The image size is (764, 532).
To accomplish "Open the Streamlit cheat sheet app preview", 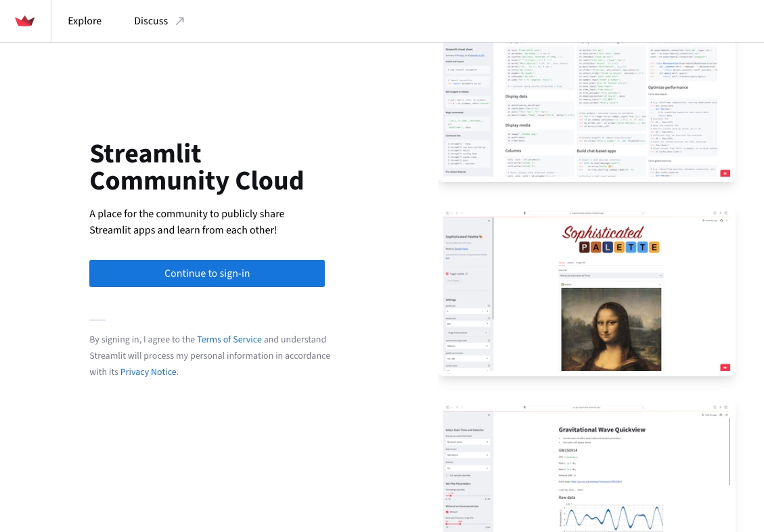I will (587, 112).
